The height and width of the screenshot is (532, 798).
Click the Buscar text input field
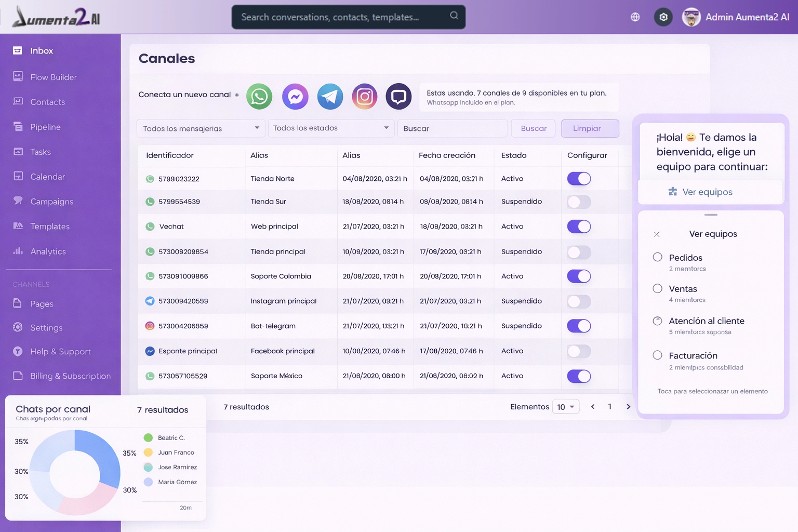click(x=452, y=128)
